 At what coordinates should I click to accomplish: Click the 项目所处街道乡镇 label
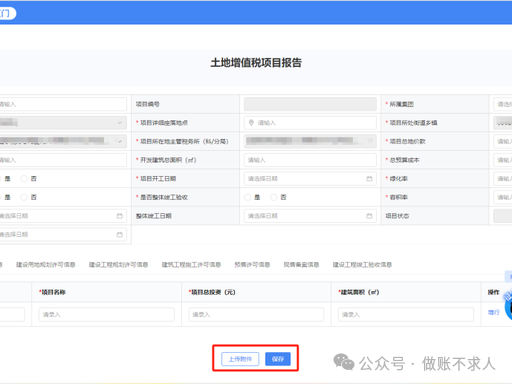point(414,123)
